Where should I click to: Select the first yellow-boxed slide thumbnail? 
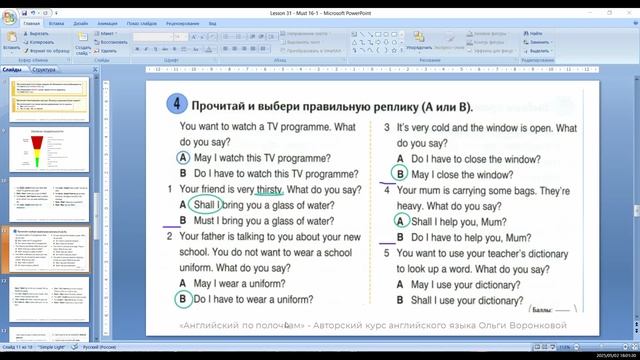[x=49, y=99]
